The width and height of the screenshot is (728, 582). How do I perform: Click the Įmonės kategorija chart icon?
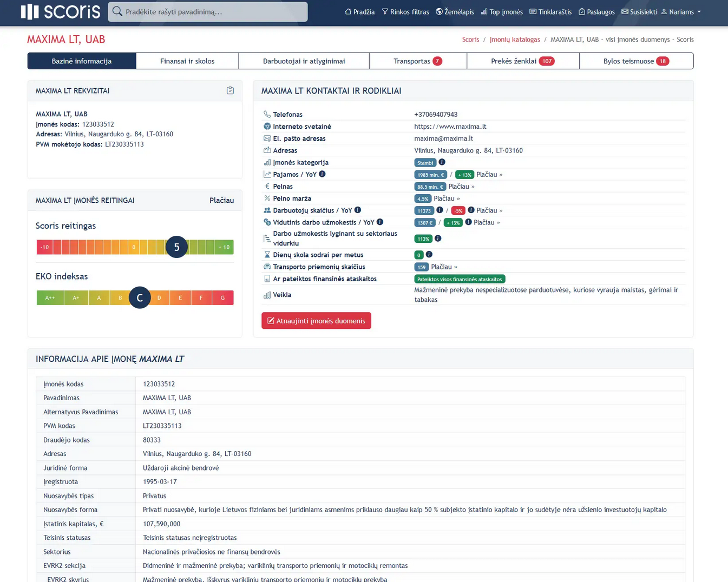[x=267, y=162]
